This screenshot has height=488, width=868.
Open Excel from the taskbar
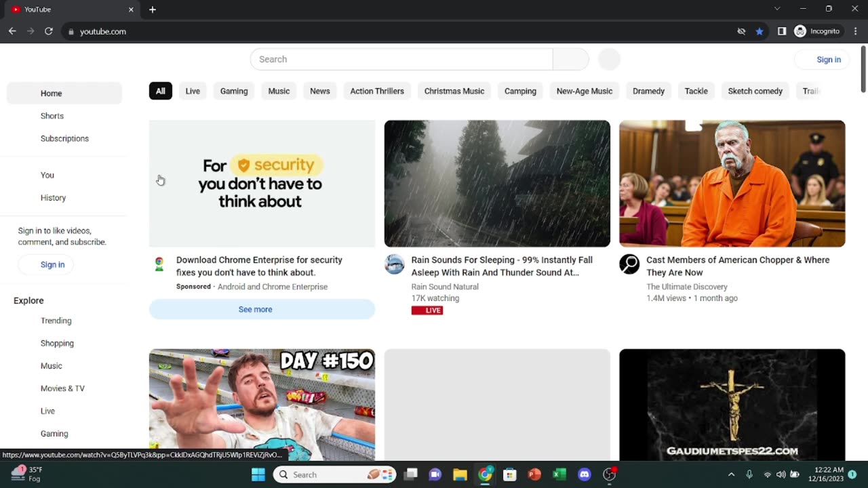pos(559,474)
